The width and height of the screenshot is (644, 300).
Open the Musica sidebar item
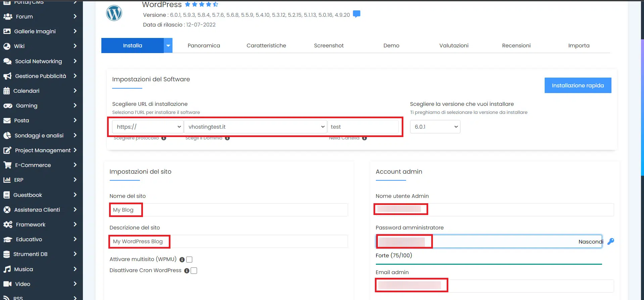pos(41,269)
